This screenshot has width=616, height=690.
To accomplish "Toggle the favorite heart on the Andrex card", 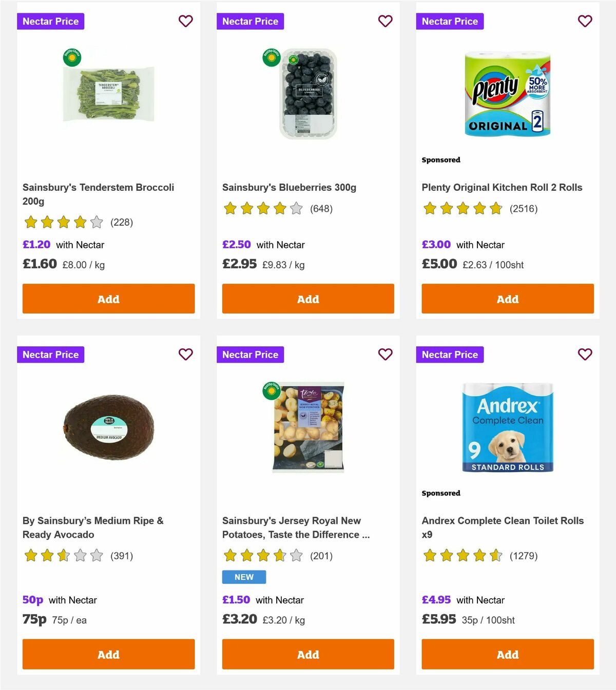I will coord(585,354).
